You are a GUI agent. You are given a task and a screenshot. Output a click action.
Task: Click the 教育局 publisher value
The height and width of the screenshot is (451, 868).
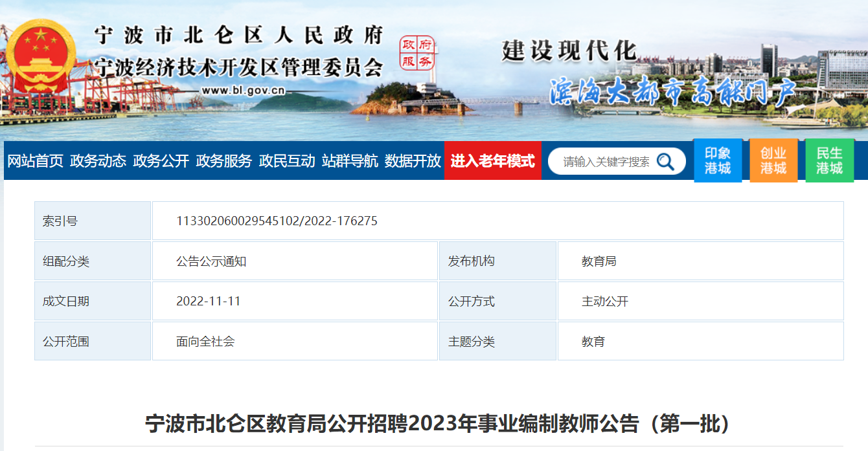pyautogui.click(x=599, y=261)
